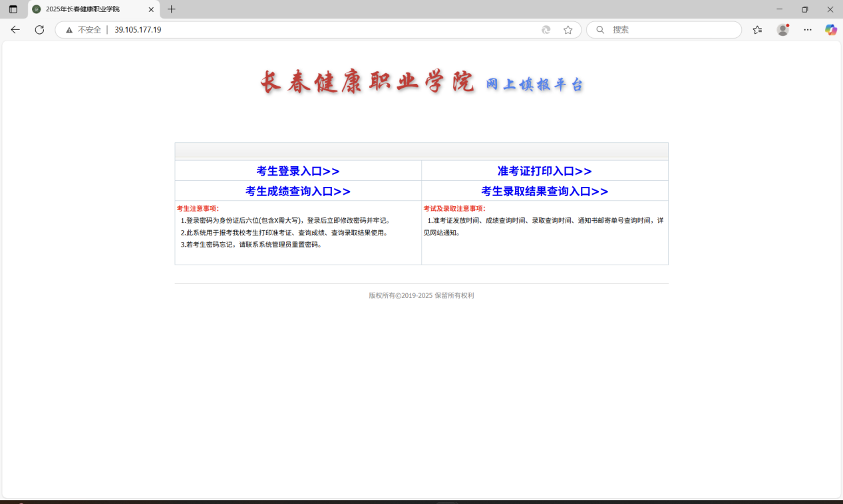Click the 考试及录取注意事项 heading
Screen dimensions: 843x504
(x=454, y=209)
